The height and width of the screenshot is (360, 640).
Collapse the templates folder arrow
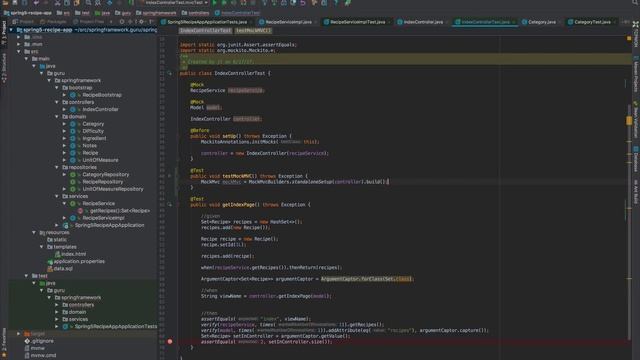tap(42, 247)
